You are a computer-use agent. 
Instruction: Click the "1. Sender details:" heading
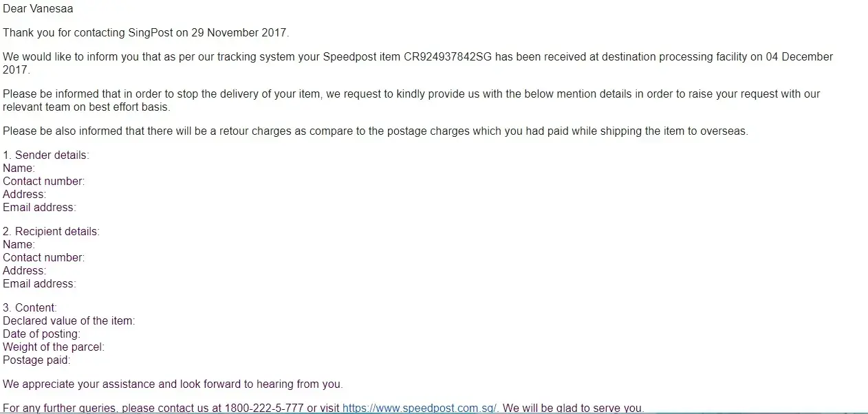coord(46,155)
